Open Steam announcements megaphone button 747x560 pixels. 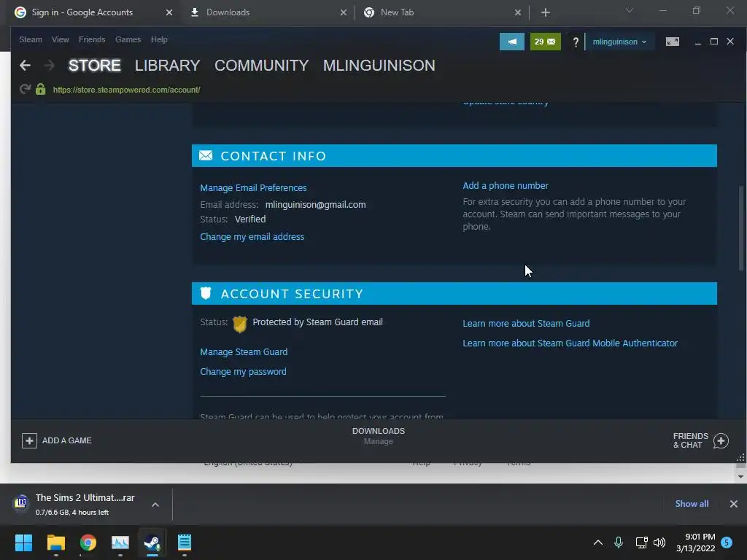[511, 42]
